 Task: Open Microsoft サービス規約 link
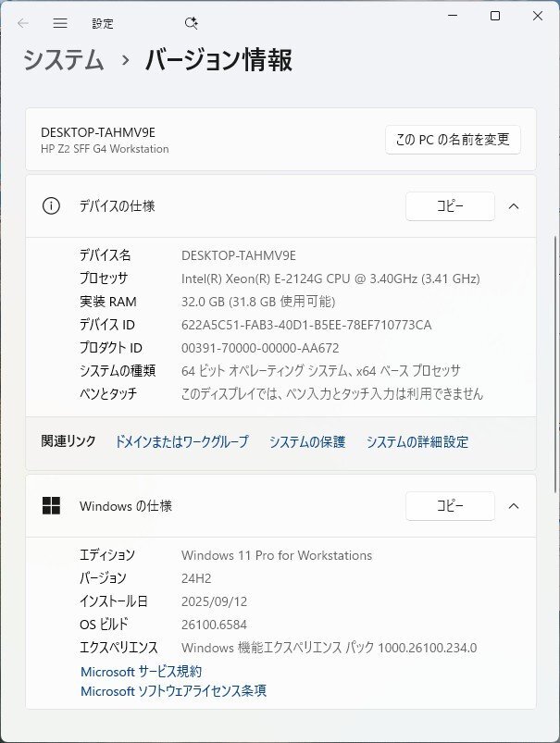(x=142, y=671)
